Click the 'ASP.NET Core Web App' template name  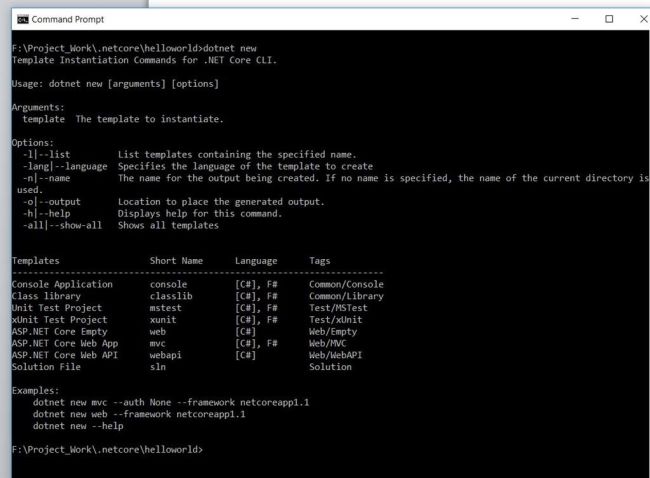pyautogui.click(x=65, y=344)
